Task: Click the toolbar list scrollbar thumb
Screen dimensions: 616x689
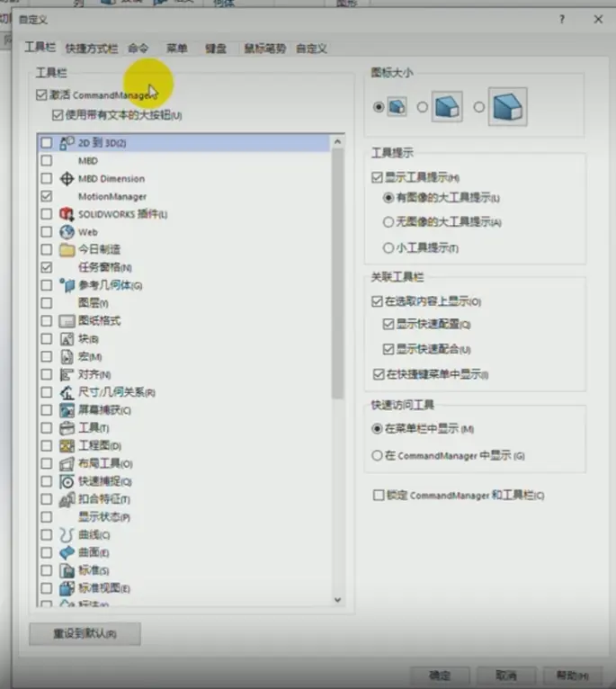Action: click(337, 273)
